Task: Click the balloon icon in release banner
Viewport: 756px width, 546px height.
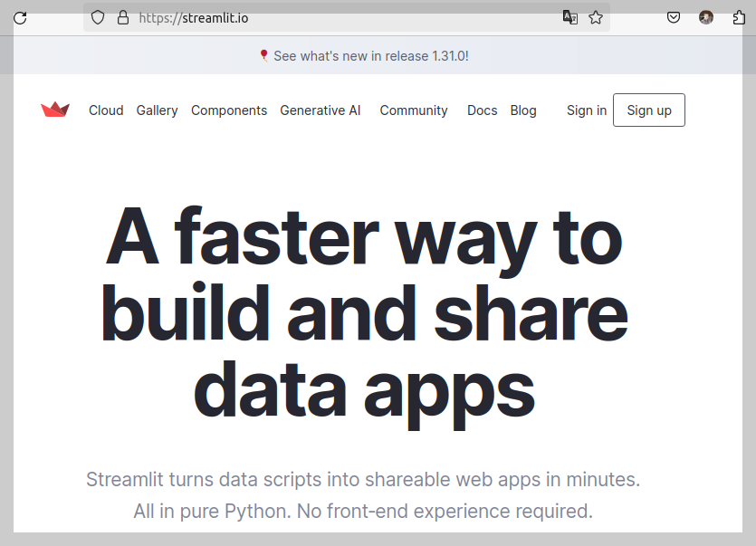Action: [263, 55]
